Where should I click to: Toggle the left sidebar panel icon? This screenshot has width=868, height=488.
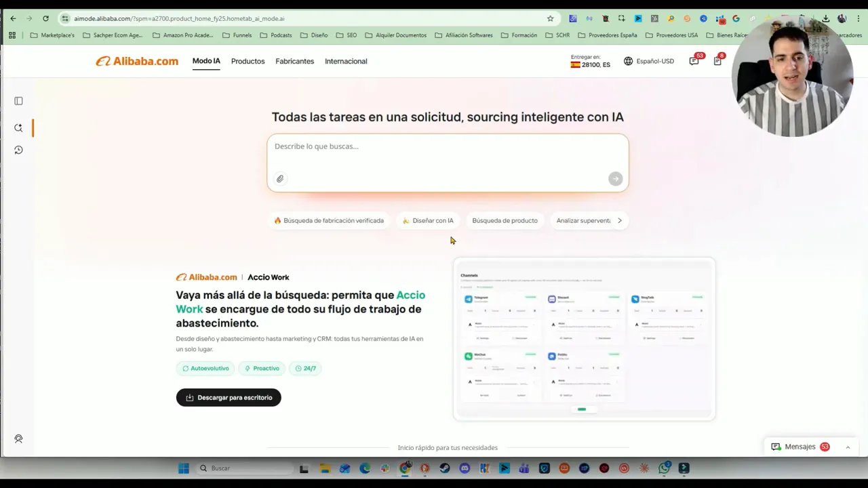pos(18,101)
